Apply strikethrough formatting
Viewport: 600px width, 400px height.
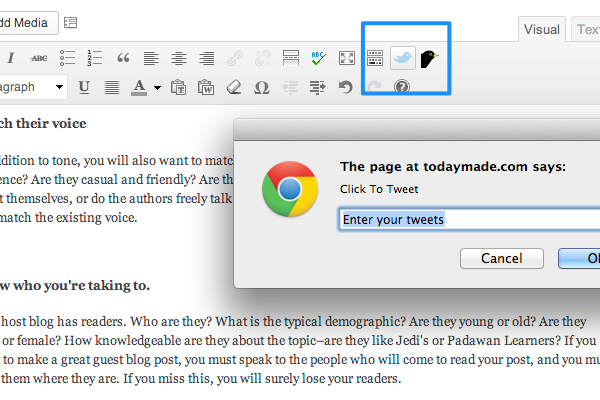[39, 58]
